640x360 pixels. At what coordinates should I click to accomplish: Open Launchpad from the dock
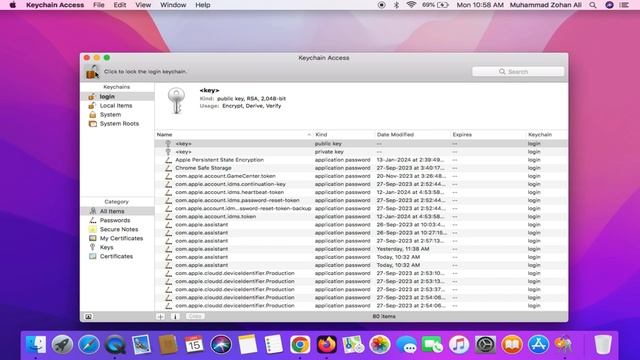coord(62,344)
